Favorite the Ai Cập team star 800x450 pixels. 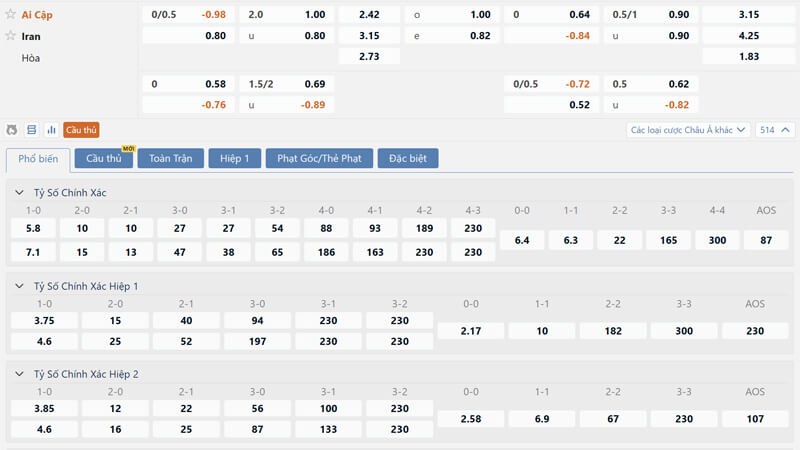[10, 14]
